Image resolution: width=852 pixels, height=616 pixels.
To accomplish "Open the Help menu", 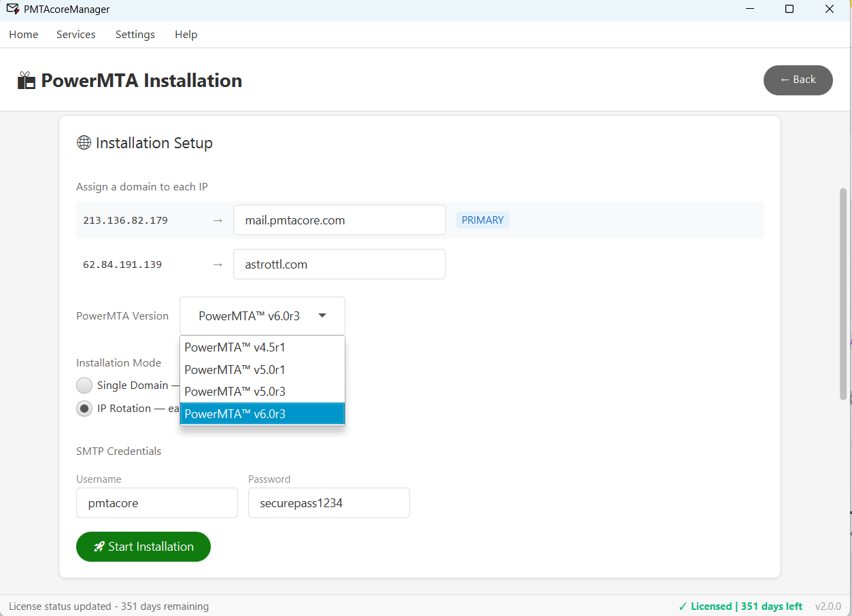I will (186, 34).
